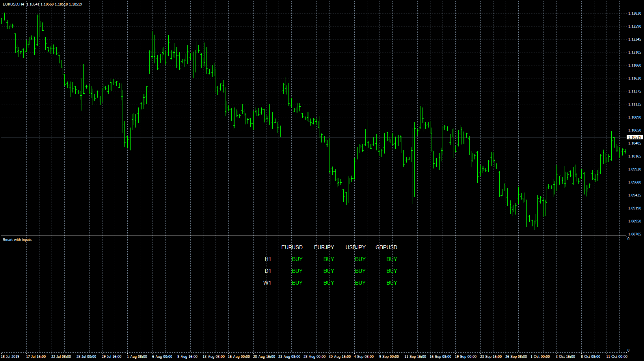Click the '13 Aug 08:00' time axis label
The image size is (644, 361).
pyautogui.click(x=214, y=357)
